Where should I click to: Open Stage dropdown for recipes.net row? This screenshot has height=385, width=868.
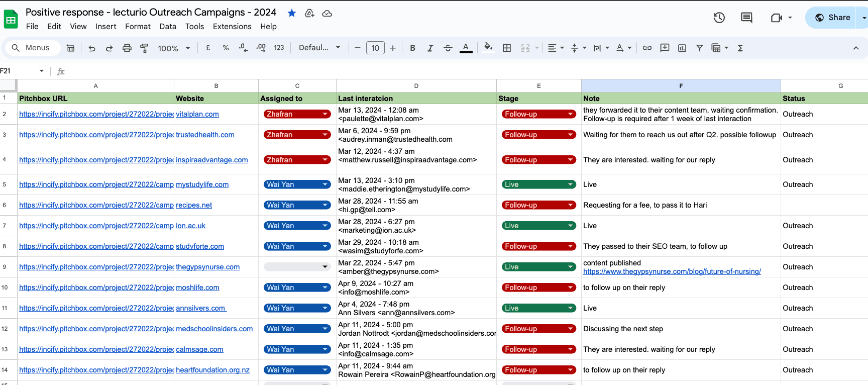coord(538,205)
